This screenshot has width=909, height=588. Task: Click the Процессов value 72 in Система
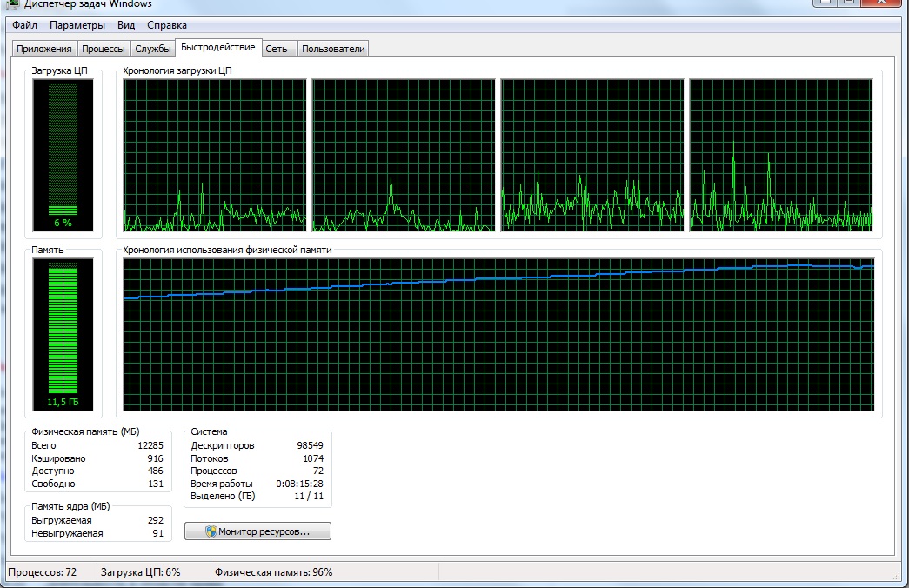(318, 471)
